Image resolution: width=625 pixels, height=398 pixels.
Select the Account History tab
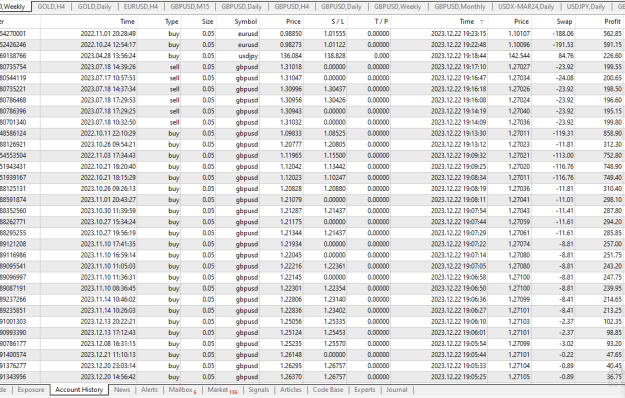click(x=79, y=390)
